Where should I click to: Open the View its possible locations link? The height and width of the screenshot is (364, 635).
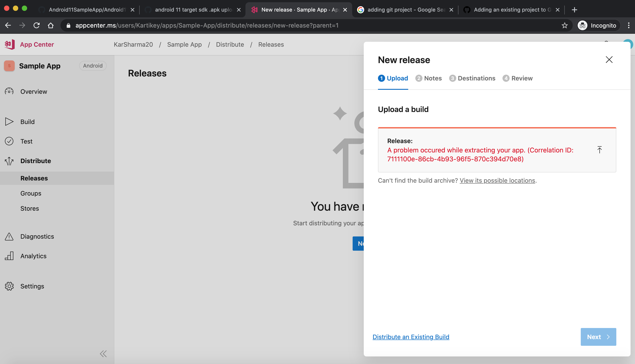click(x=497, y=180)
